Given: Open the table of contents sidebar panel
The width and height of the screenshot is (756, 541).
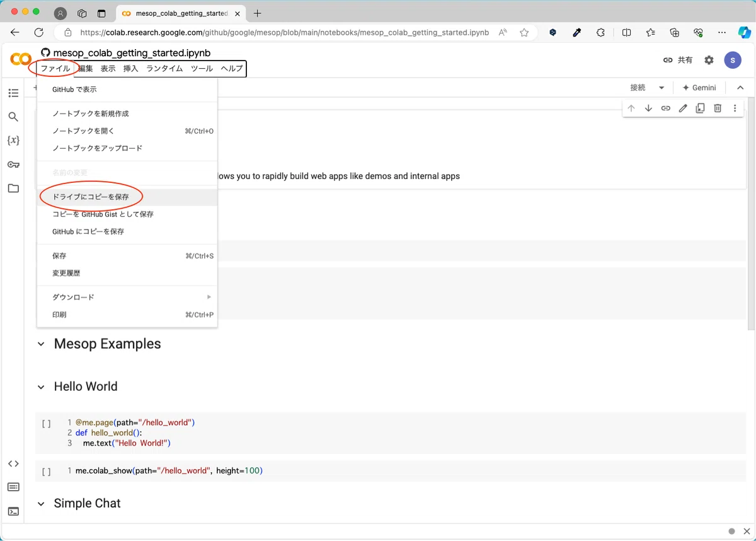Looking at the screenshot, I should point(13,93).
